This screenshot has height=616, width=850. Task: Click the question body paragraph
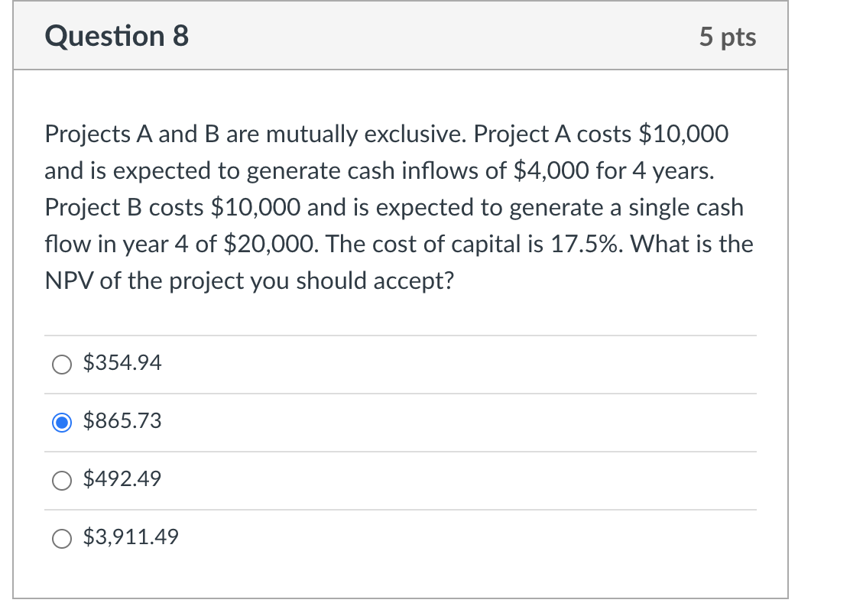pos(397,206)
